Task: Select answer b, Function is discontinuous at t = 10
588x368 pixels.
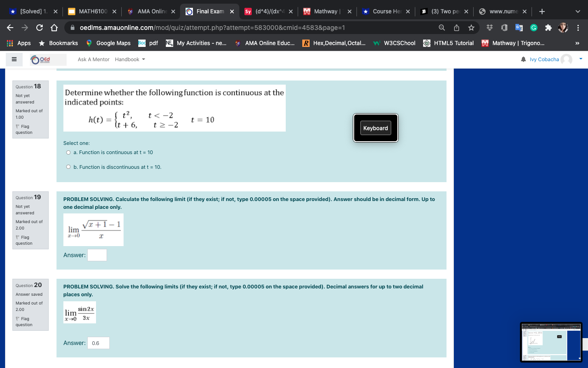Action: pyautogui.click(x=68, y=167)
